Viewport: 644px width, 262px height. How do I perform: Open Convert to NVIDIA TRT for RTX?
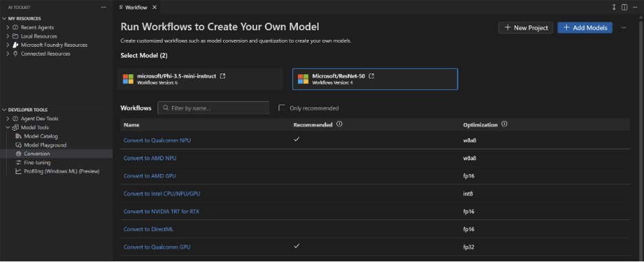pyautogui.click(x=162, y=212)
